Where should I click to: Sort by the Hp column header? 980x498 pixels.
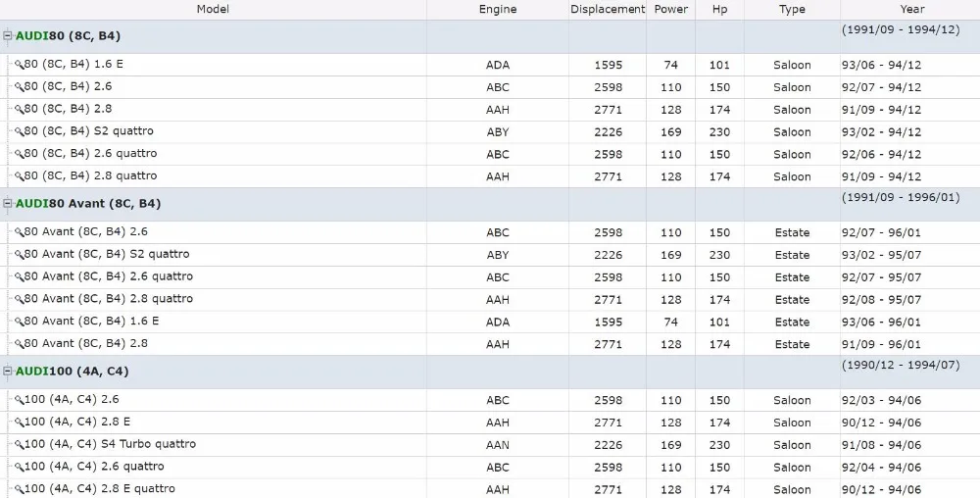719,9
